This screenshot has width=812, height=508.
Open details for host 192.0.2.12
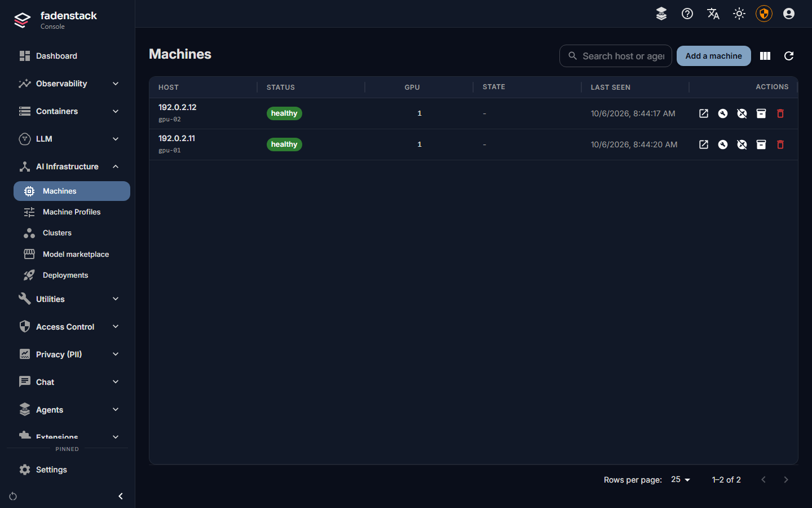pos(704,113)
